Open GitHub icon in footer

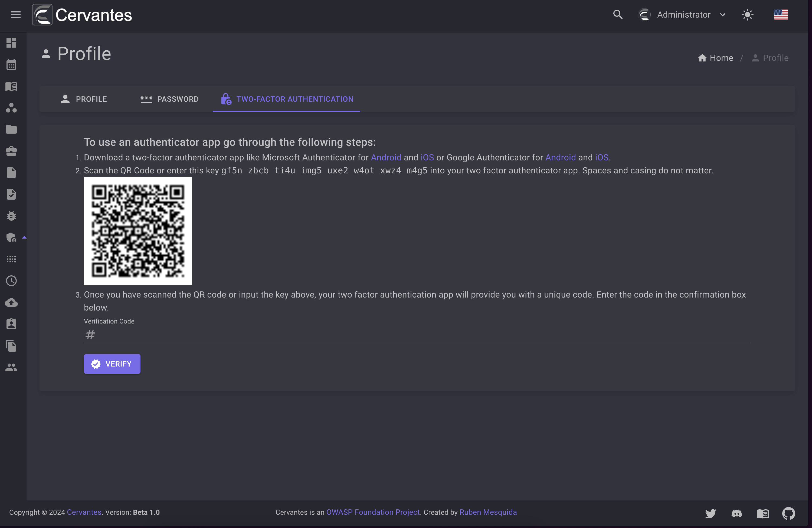click(788, 513)
